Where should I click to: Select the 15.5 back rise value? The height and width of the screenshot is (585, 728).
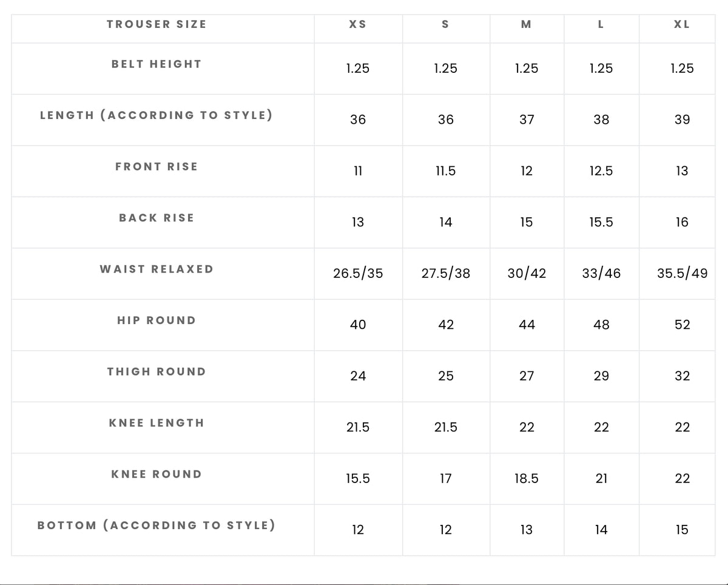coord(601,222)
